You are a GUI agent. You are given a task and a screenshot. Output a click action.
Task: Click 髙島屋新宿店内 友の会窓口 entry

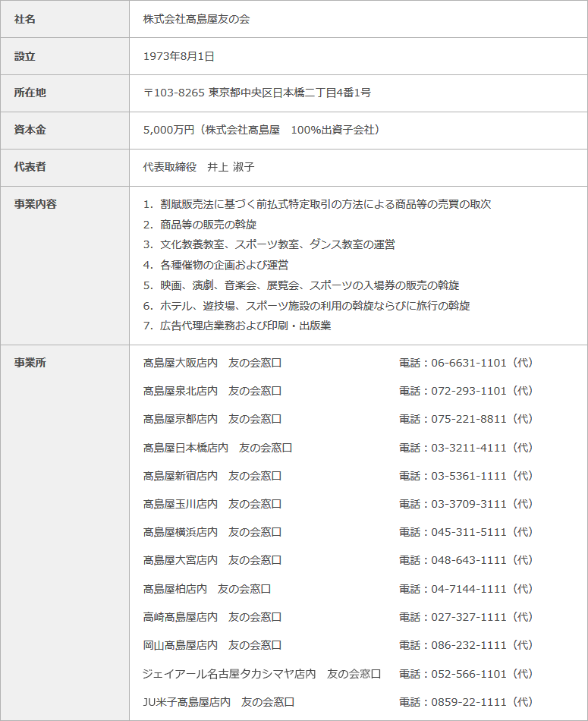coord(212,476)
